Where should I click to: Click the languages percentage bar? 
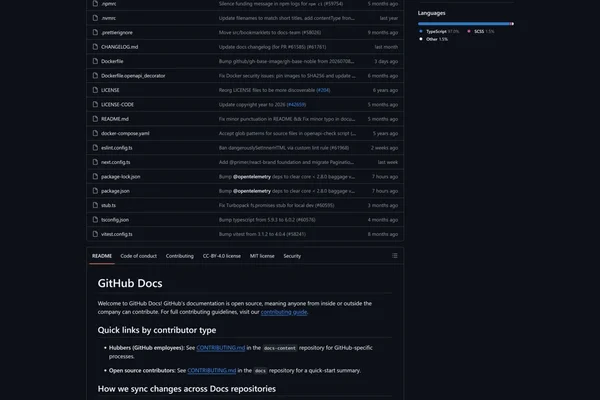pos(466,24)
